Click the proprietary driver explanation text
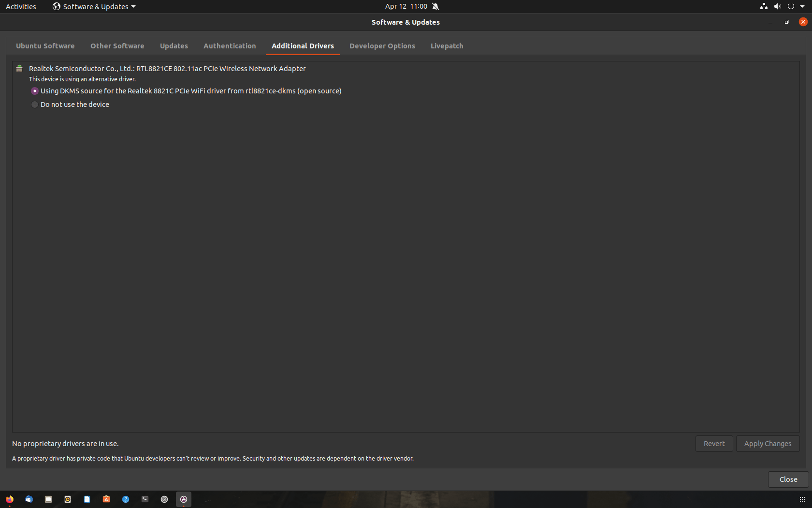Image resolution: width=812 pixels, height=508 pixels. point(213,459)
